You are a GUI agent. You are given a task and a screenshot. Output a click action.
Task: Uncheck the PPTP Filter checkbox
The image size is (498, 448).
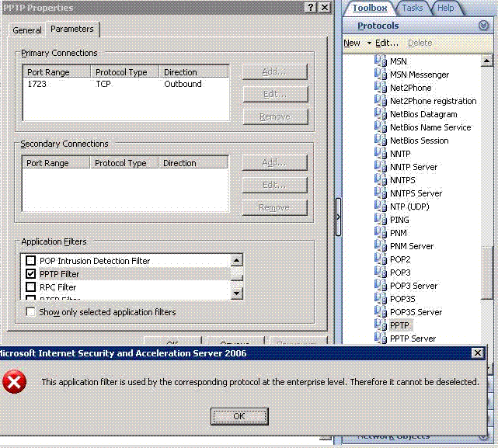point(31,274)
